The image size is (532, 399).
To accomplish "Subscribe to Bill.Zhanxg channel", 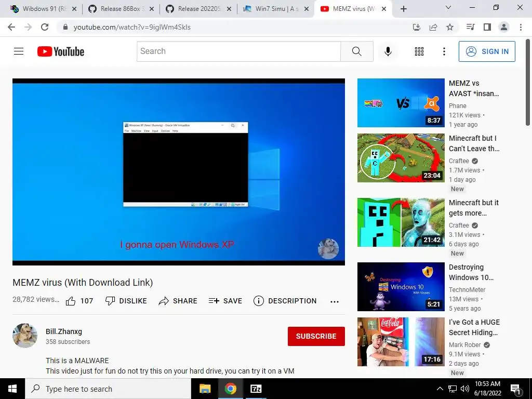I will [x=316, y=336].
